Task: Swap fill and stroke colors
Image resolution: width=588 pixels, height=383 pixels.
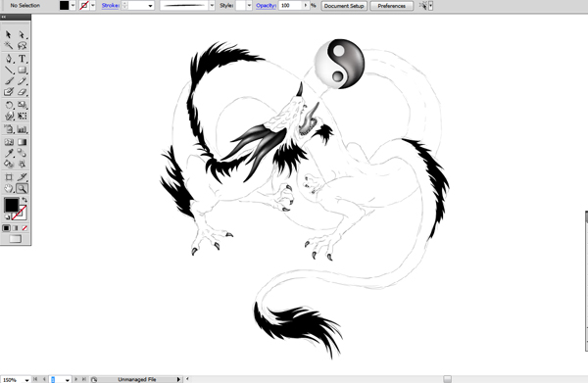Action: (24, 200)
